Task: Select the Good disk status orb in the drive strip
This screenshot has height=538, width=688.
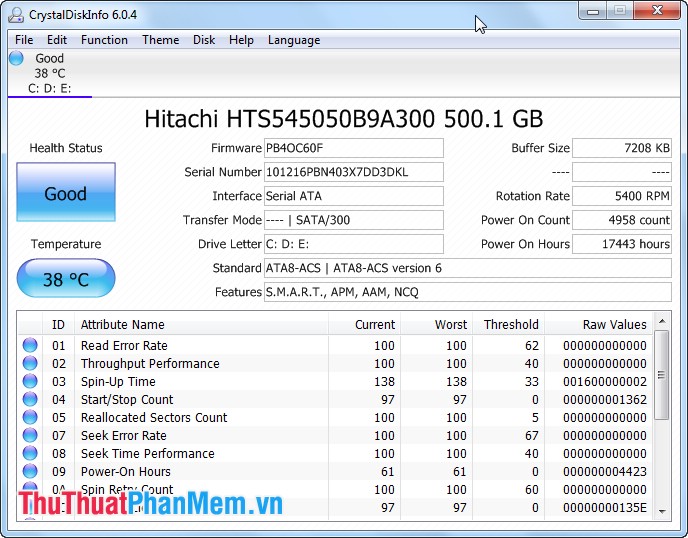Action: 16,58
